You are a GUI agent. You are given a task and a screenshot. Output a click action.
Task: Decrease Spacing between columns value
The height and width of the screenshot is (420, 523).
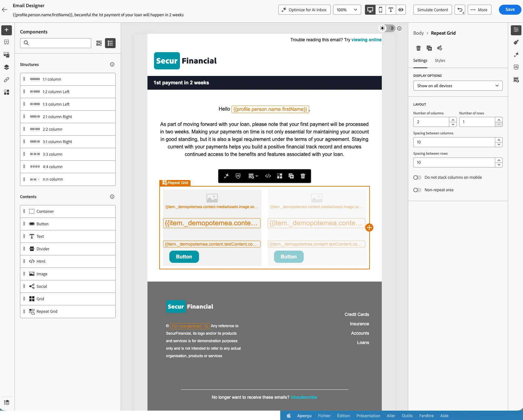[x=499, y=144]
